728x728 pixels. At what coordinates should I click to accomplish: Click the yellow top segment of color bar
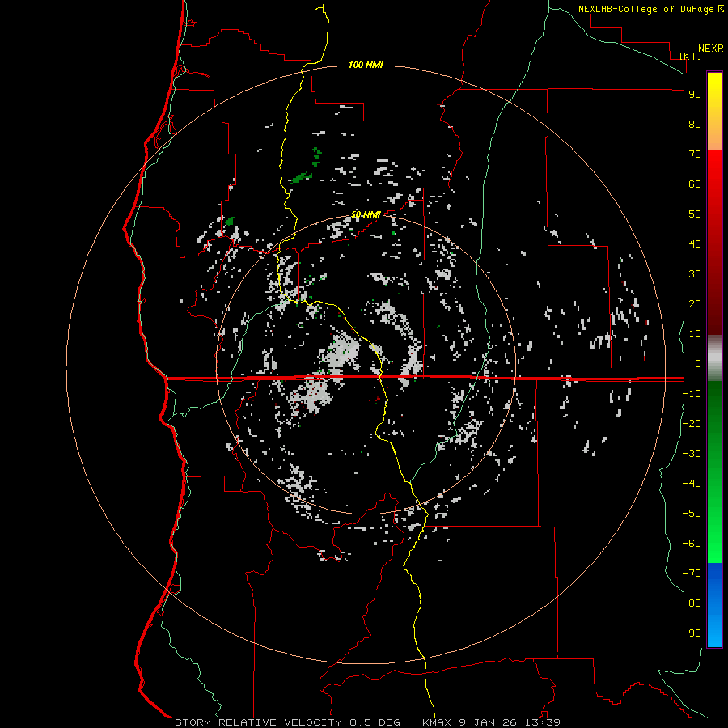tap(714, 112)
